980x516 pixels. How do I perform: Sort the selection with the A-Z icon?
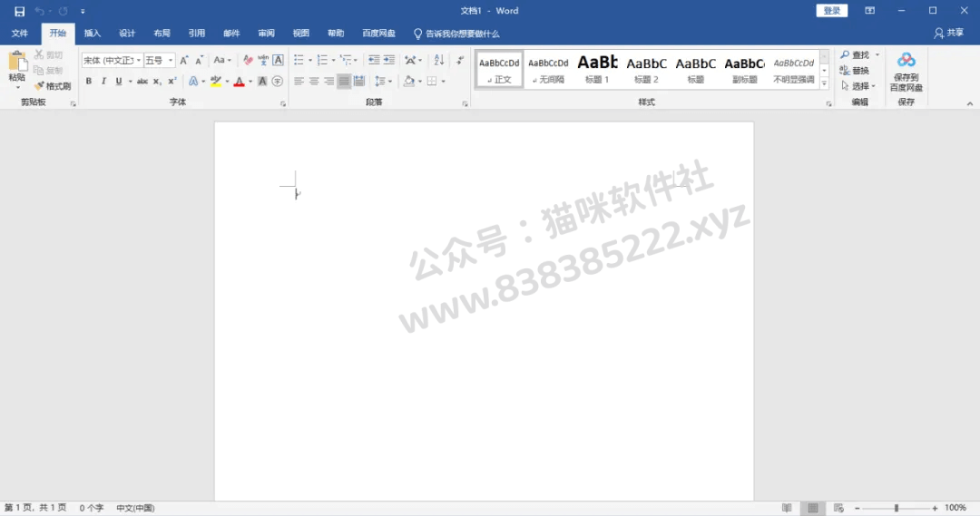[439, 61]
